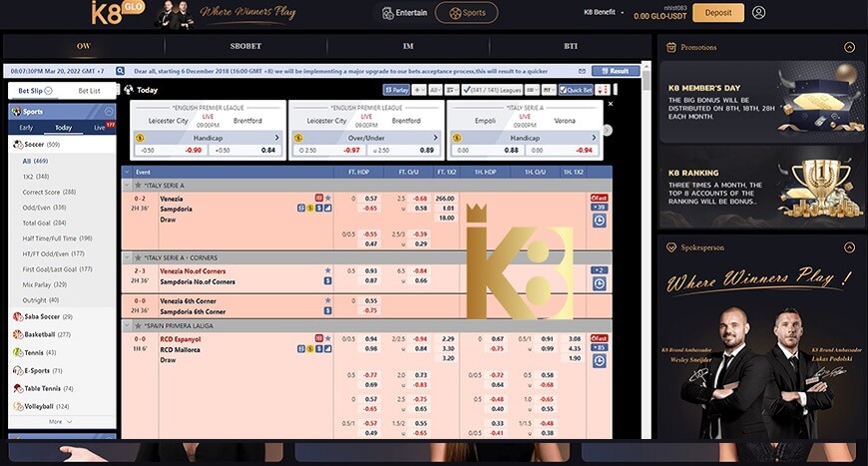Open the K8 Benefit dropdown
This screenshot has height=466, width=868.
[604, 12]
